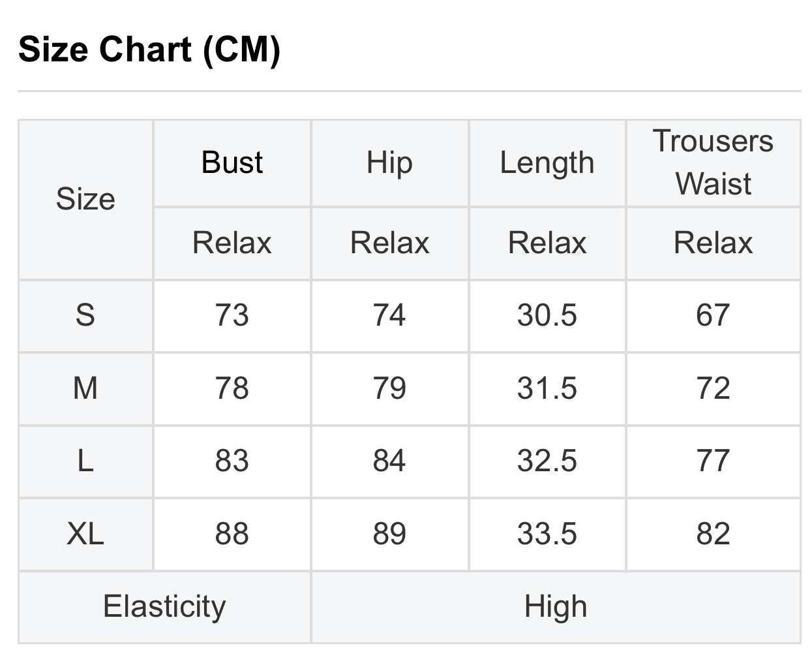Click the M size row label

(85, 389)
